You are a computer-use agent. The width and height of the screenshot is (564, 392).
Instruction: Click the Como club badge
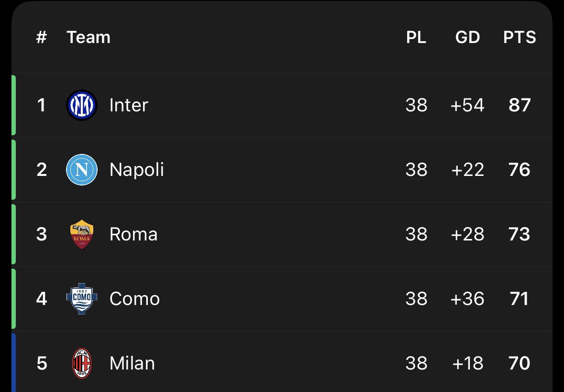coord(82,299)
